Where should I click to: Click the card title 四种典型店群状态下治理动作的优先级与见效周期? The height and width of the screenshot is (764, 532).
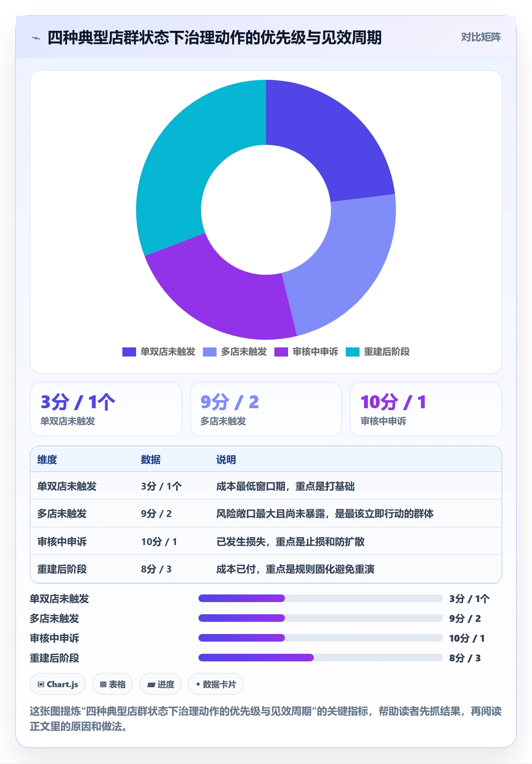tap(214, 38)
